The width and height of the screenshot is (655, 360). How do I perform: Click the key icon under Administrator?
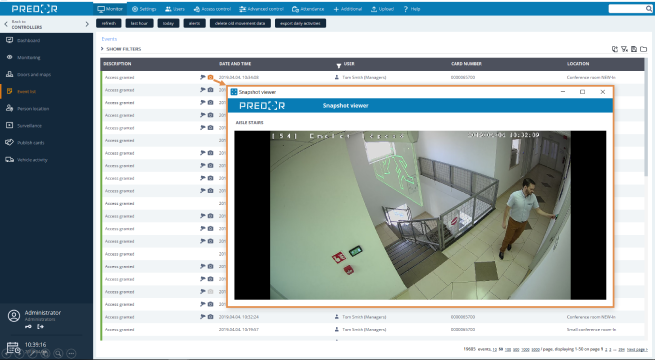pyautogui.click(x=28, y=327)
